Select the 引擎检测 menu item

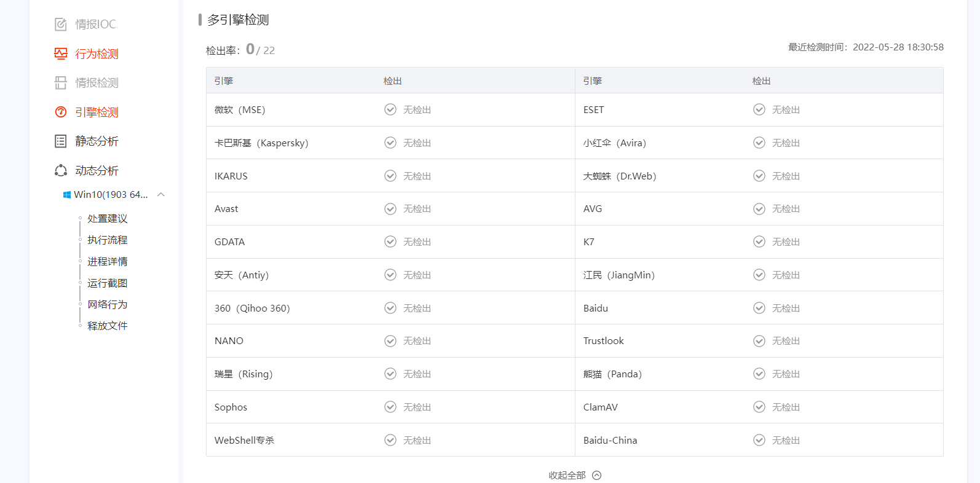click(x=97, y=112)
